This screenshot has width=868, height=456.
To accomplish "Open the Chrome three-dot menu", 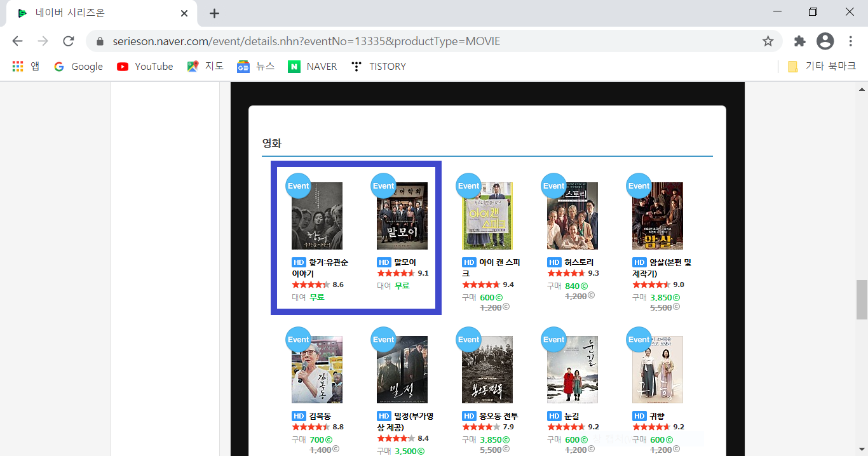I will click(x=851, y=41).
